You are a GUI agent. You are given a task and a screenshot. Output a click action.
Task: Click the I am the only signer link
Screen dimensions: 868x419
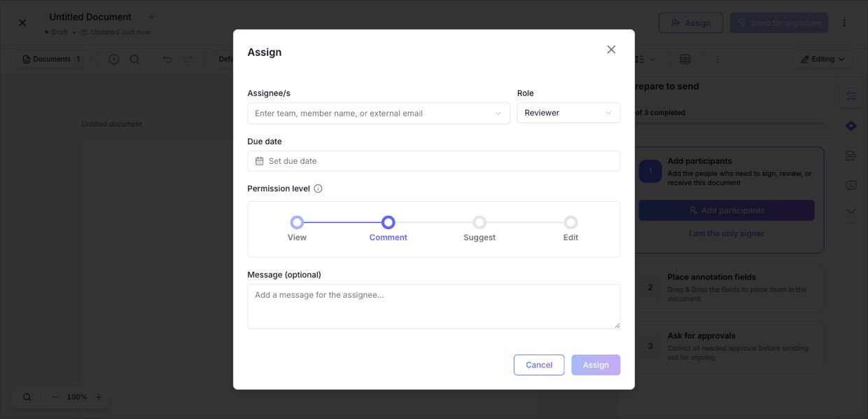pos(727,233)
